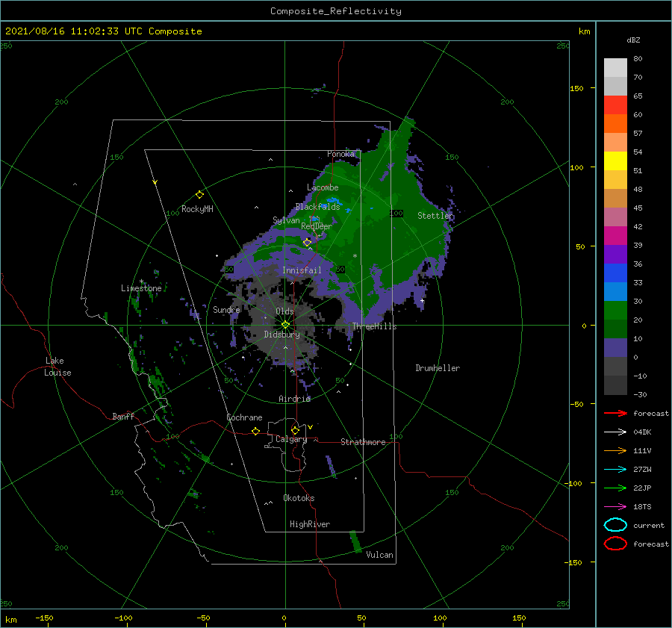Click the HighRiver city label
The width and height of the screenshot is (672, 628).
pyautogui.click(x=310, y=524)
